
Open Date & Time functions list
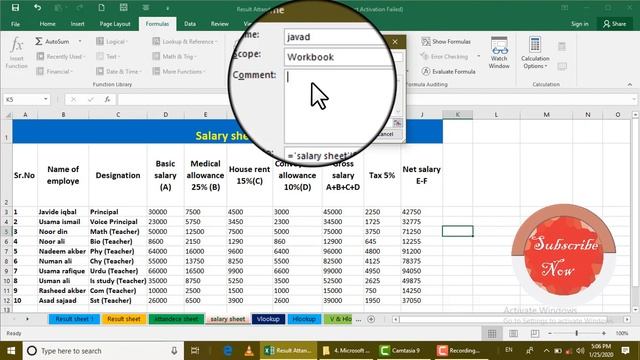pos(119,71)
